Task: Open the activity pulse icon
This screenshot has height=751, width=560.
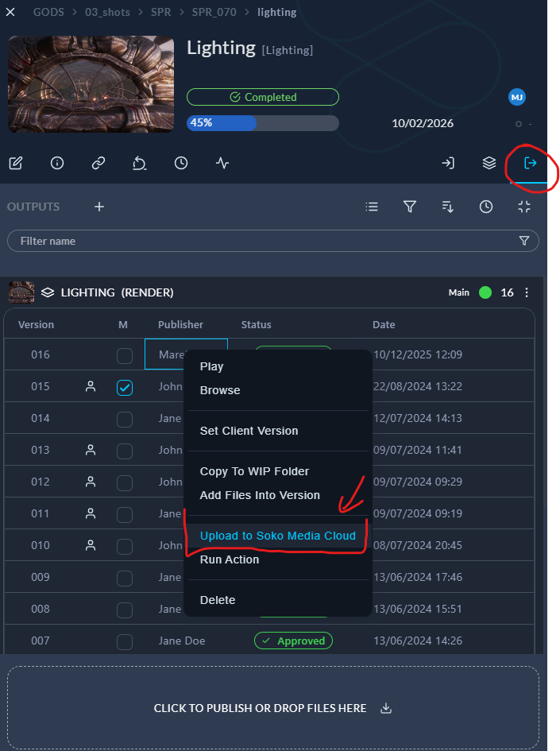Action: (222, 164)
